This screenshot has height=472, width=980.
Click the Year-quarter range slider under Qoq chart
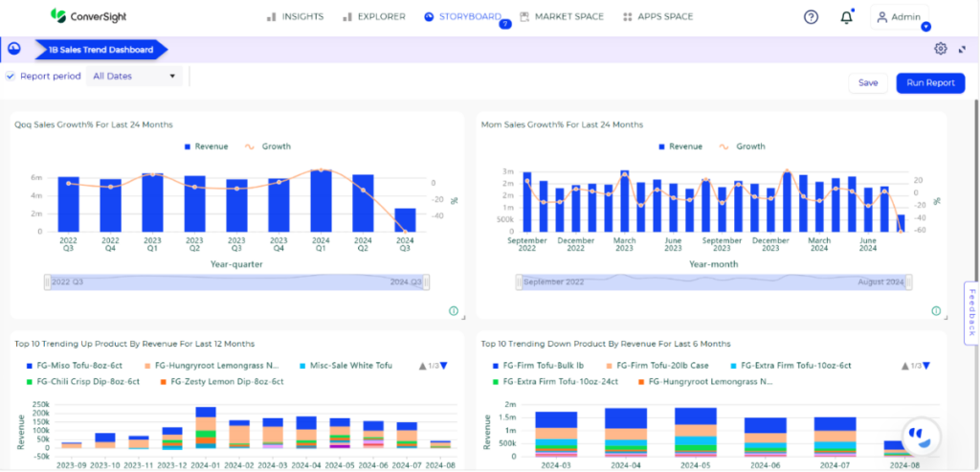click(x=236, y=281)
